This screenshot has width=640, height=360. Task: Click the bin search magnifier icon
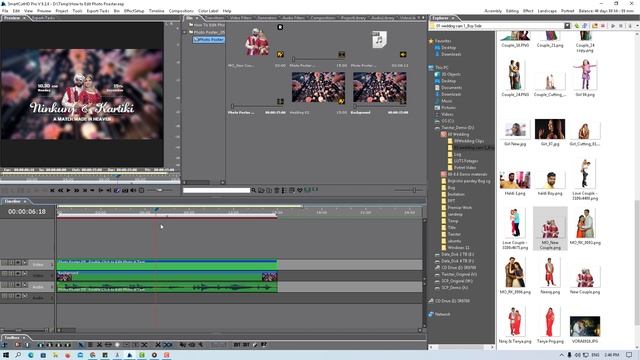tap(253, 190)
